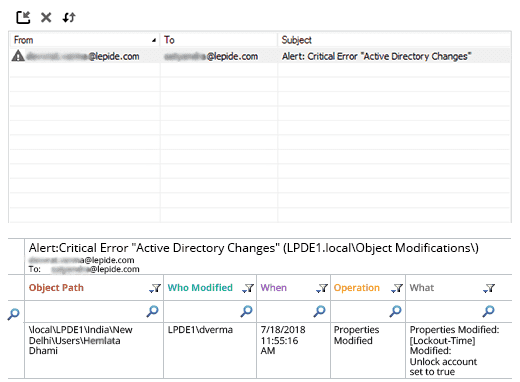Screen dimensions: 520x382
Task: Open filter for Object Path column
Action: [155, 288]
